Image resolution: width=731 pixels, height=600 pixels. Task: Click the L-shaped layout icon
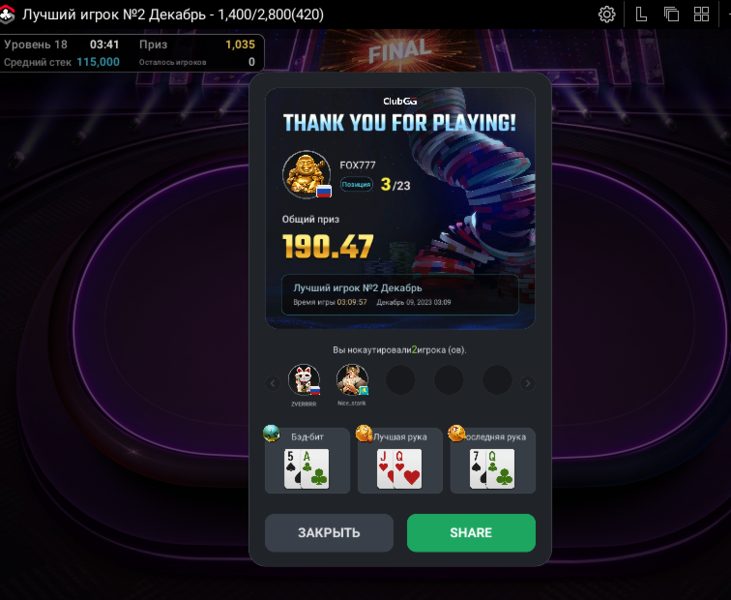[x=641, y=14]
